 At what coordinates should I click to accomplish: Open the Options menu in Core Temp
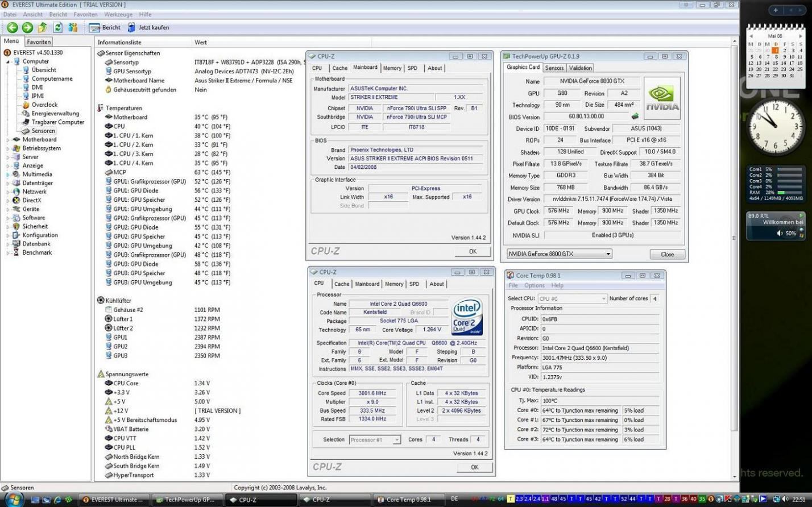pos(535,285)
